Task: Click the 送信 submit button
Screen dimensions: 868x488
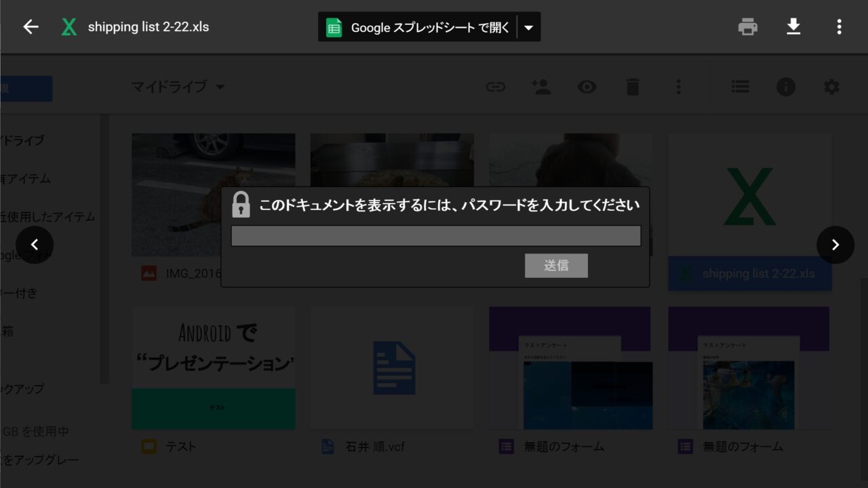Action: point(556,266)
